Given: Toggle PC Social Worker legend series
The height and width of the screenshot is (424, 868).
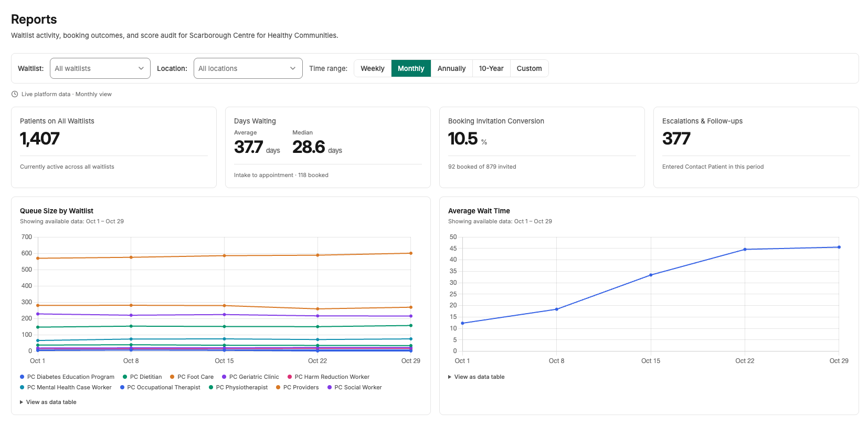Looking at the screenshot, I should [x=355, y=387].
